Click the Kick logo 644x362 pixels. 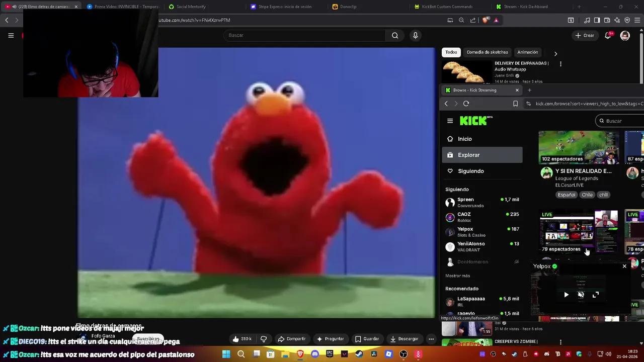coord(476,121)
